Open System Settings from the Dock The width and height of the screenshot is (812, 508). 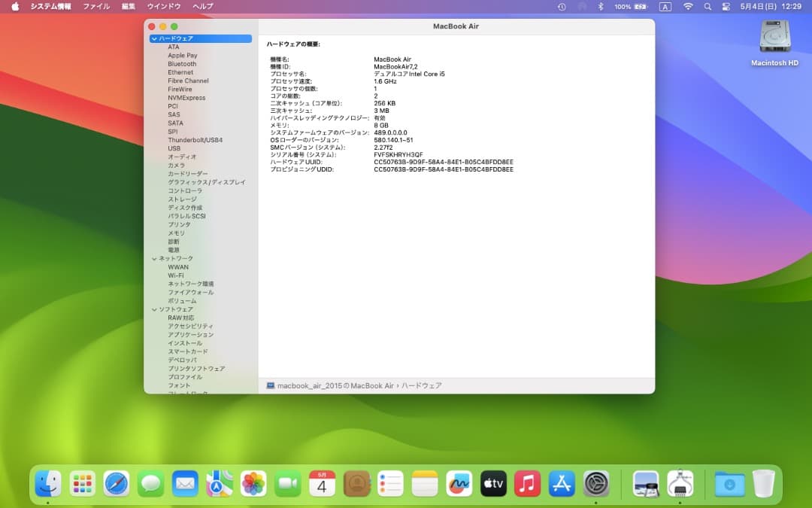[596, 484]
